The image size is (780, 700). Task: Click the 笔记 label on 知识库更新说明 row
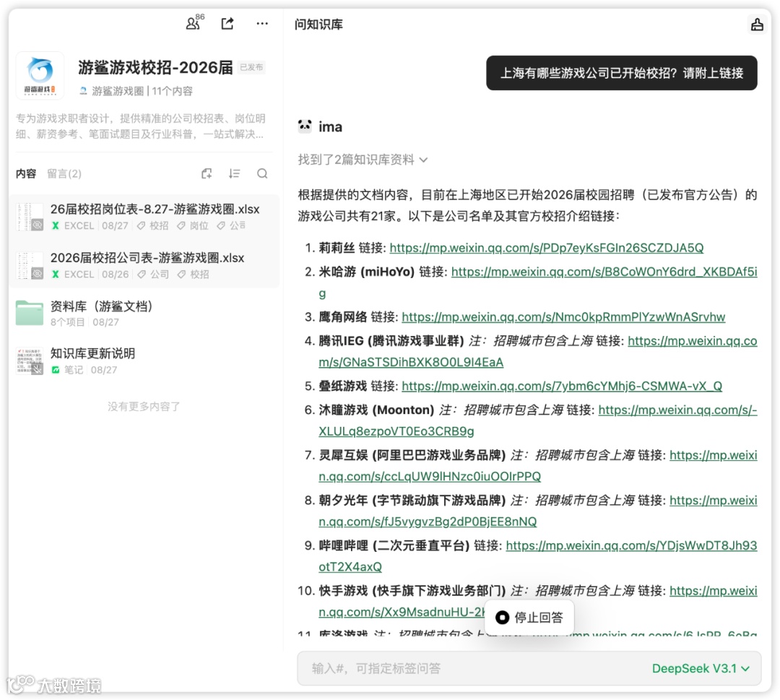pyautogui.click(x=74, y=370)
